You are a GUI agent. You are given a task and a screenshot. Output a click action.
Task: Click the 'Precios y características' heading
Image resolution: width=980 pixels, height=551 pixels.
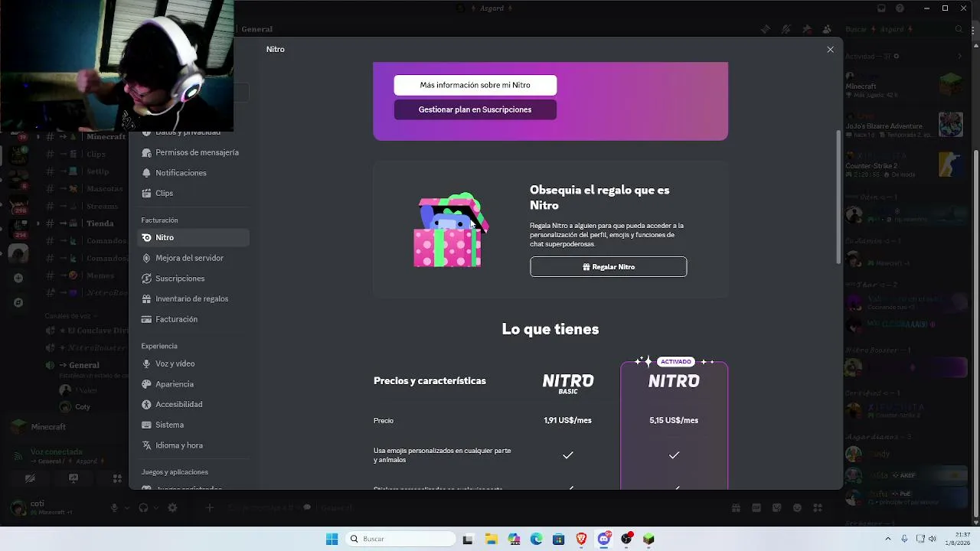coord(430,380)
